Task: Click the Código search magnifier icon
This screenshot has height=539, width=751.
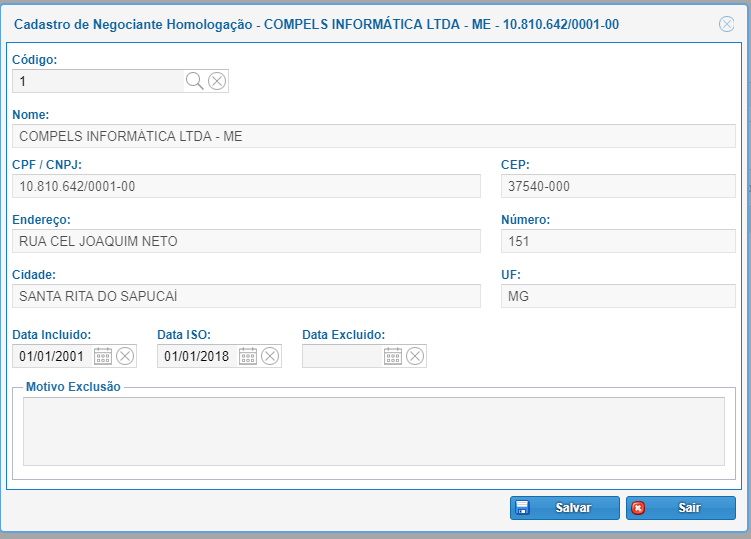Action: (x=194, y=81)
